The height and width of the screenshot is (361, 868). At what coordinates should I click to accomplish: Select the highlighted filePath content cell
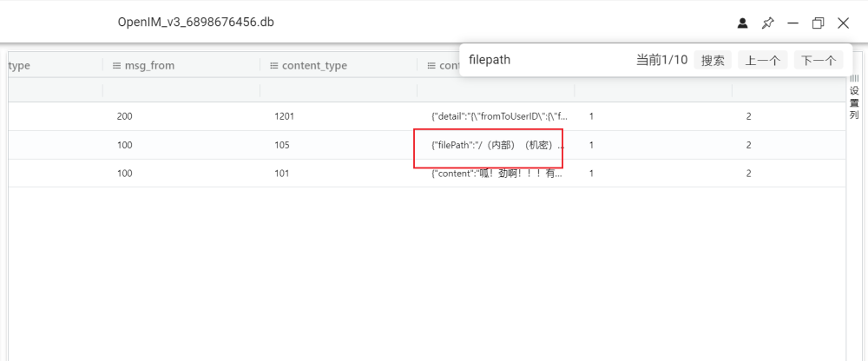(x=491, y=145)
